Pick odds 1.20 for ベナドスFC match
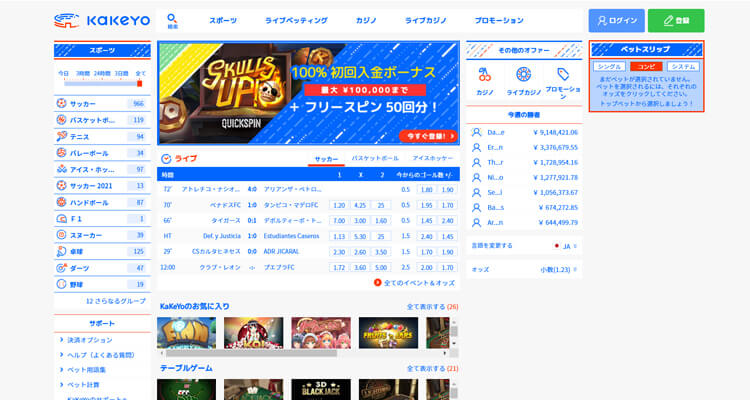 pyautogui.click(x=339, y=205)
